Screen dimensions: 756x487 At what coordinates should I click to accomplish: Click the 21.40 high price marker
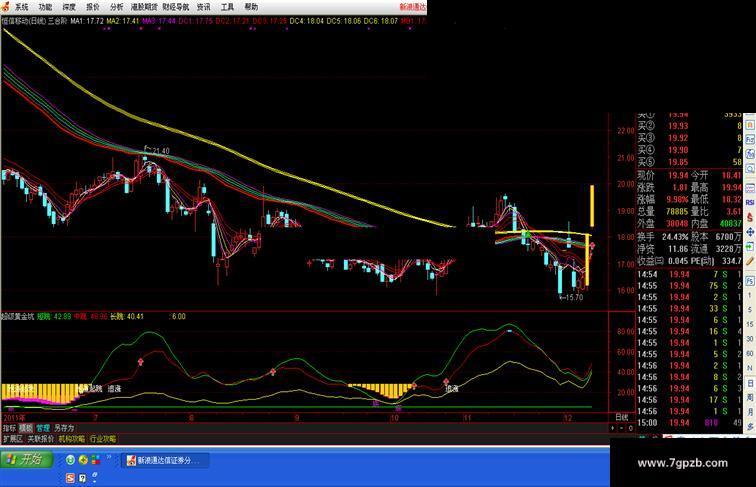click(161, 151)
